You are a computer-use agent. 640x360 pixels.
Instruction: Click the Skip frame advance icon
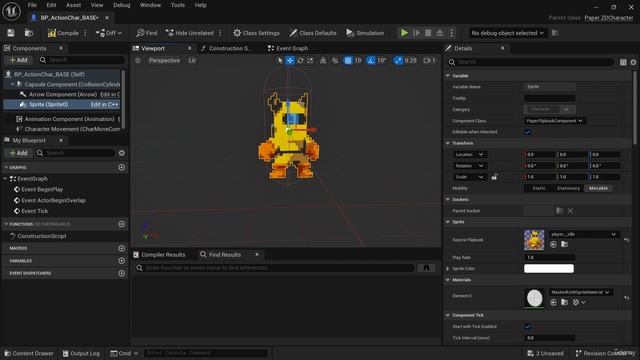point(416,33)
